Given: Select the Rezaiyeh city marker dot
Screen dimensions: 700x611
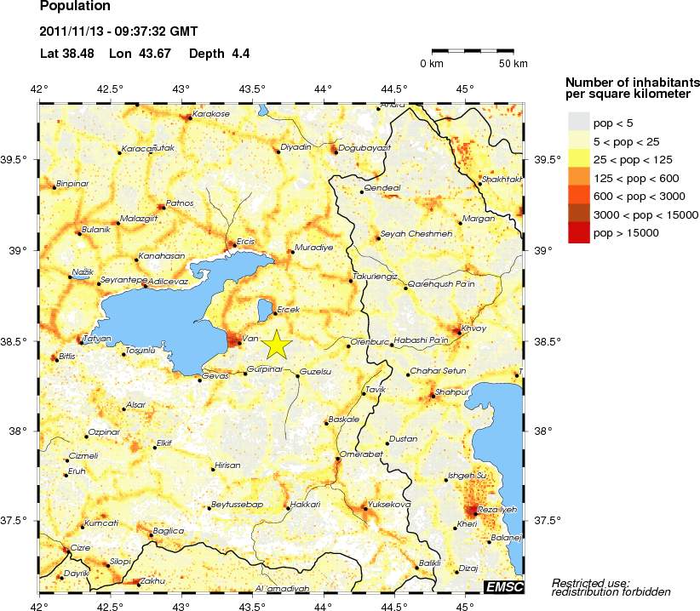Looking at the screenshot, I should tap(474, 511).
